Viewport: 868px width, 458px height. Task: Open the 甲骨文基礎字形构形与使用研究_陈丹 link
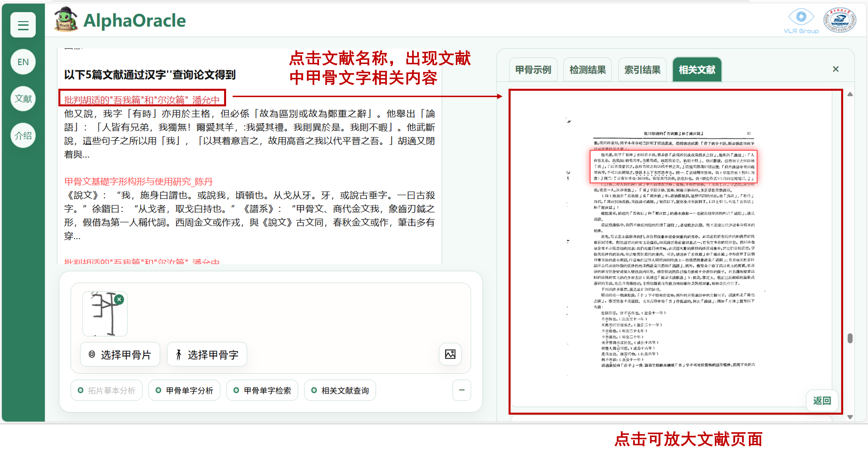click(138, 182)
